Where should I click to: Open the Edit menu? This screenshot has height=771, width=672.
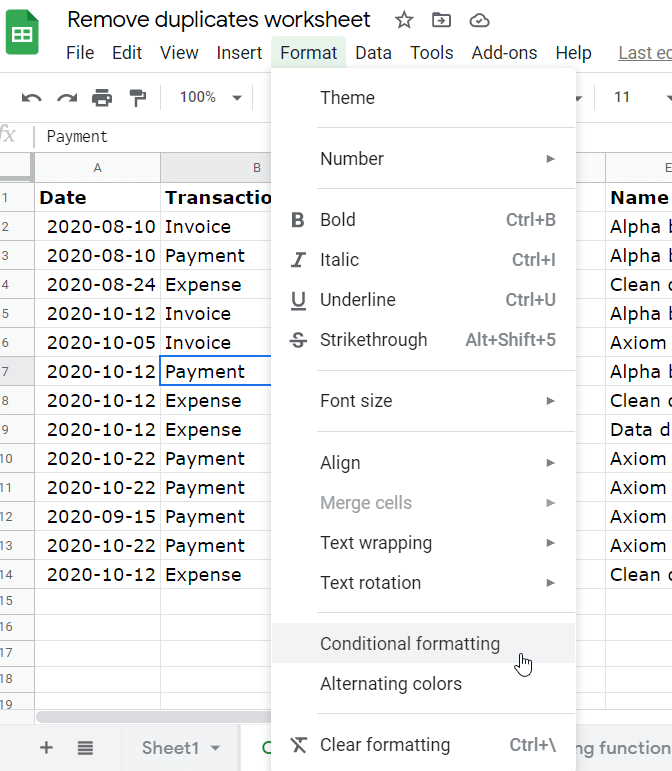pos(127,53)
